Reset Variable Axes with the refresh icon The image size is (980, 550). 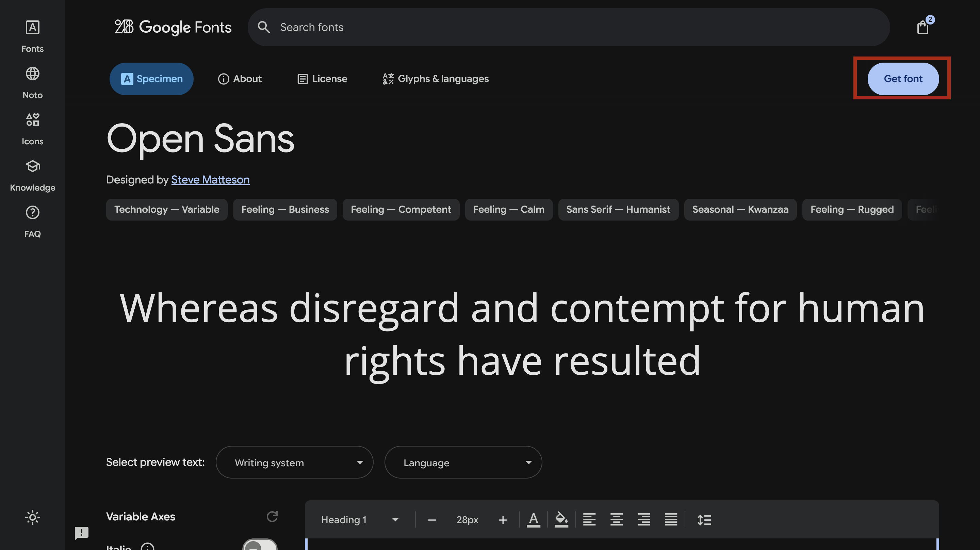272,516
